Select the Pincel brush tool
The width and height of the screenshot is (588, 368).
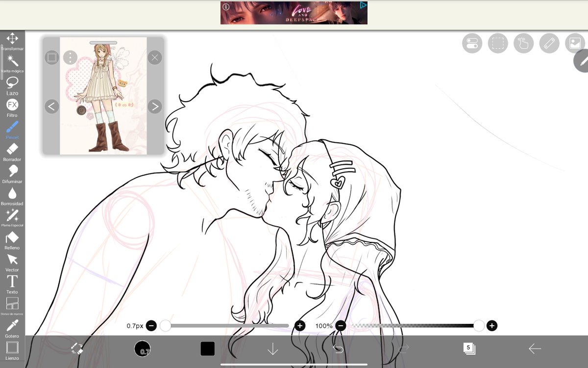point(12,130)
